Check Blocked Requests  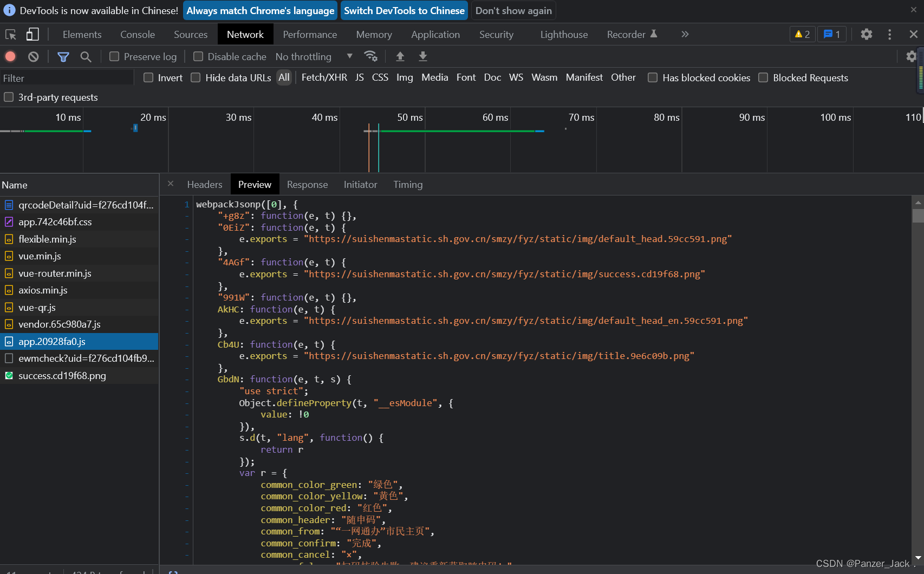[763, 77]
